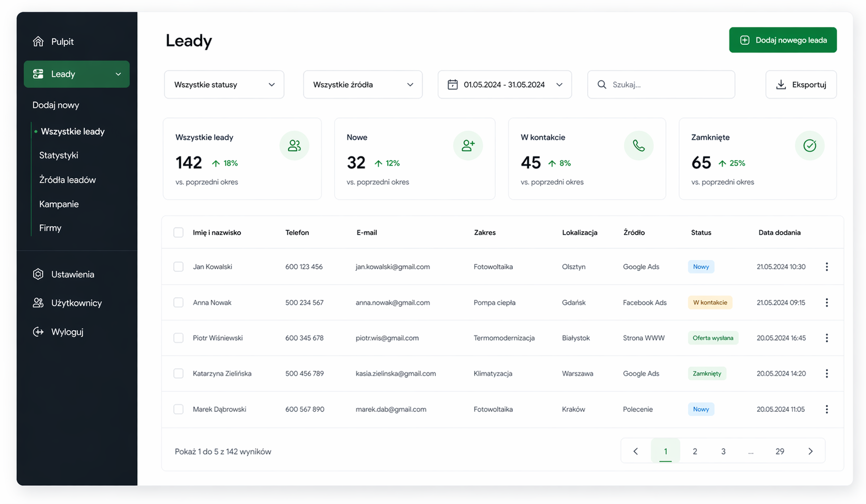Click Dodaj nowego leada button
Viewport: 866px width, 504px height.
click(x=783, y=40)
